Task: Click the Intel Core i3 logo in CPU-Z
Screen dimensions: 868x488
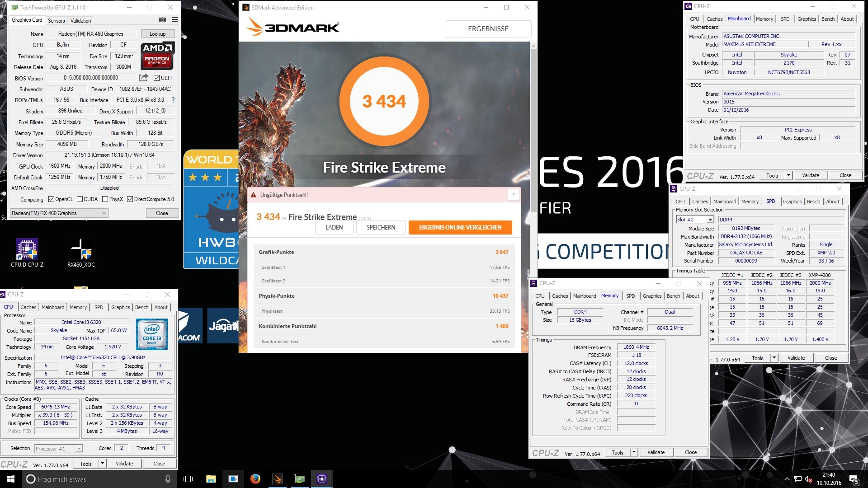Action: (x=152, y=334)
